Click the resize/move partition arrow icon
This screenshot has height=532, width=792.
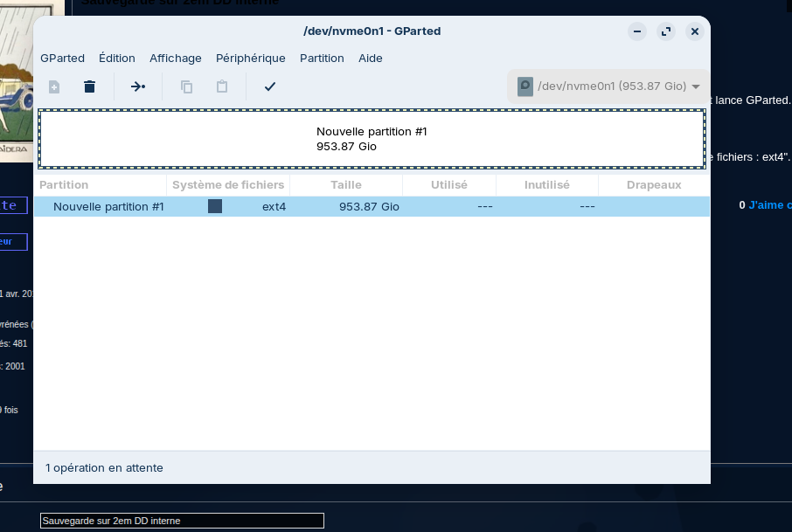138,86
